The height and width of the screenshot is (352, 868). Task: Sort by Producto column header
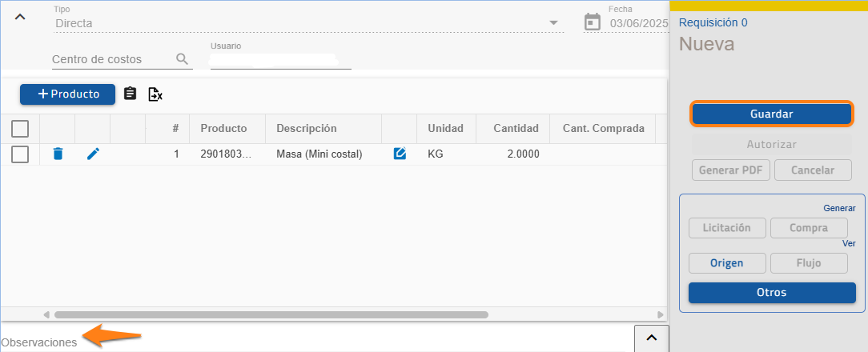[223, 128]
